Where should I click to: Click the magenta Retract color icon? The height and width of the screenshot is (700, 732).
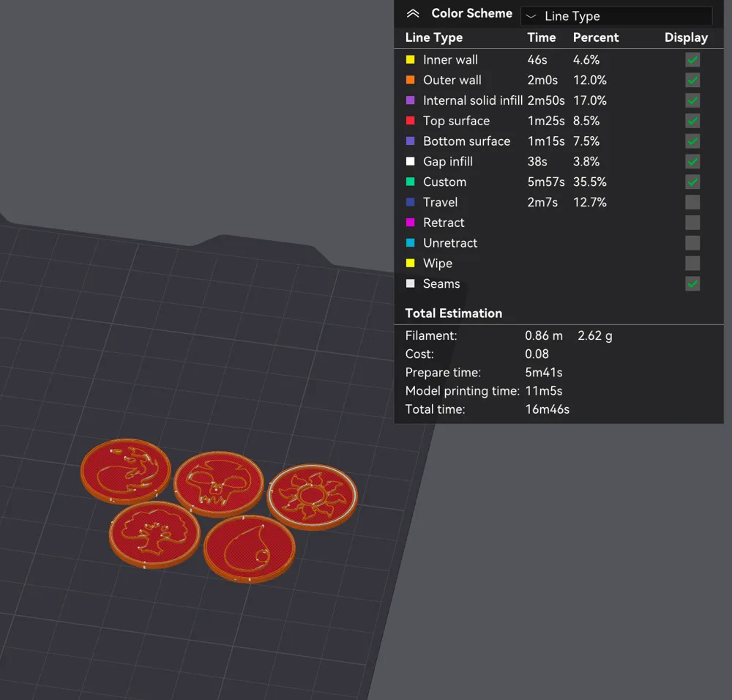coord(411,223)
